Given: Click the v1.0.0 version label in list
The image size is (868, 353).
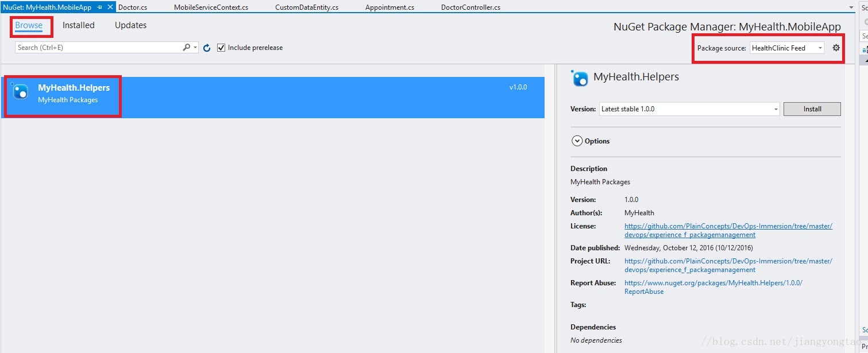Looking at the screenshot, I should [518, 87].
